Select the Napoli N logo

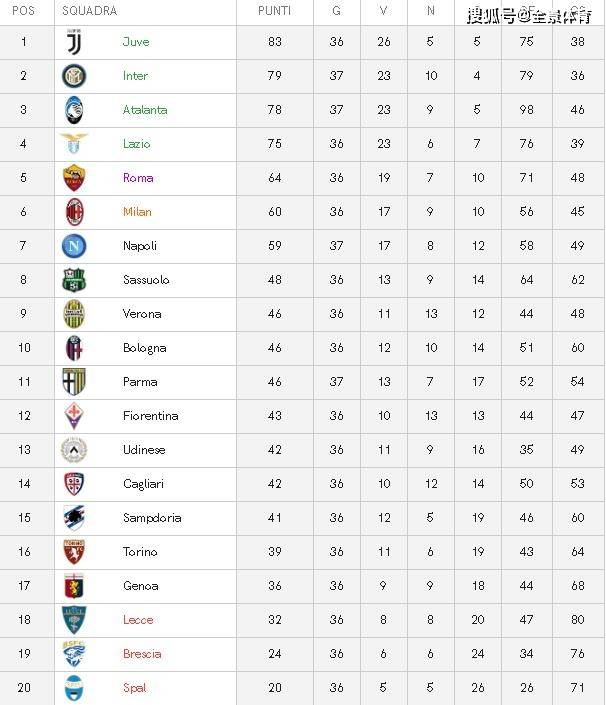[74, 246]
